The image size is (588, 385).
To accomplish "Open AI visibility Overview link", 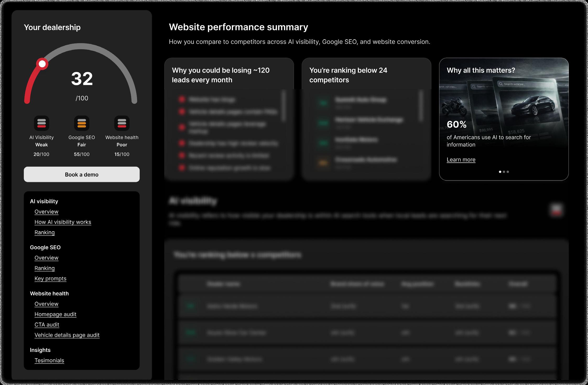I will 46,212.
